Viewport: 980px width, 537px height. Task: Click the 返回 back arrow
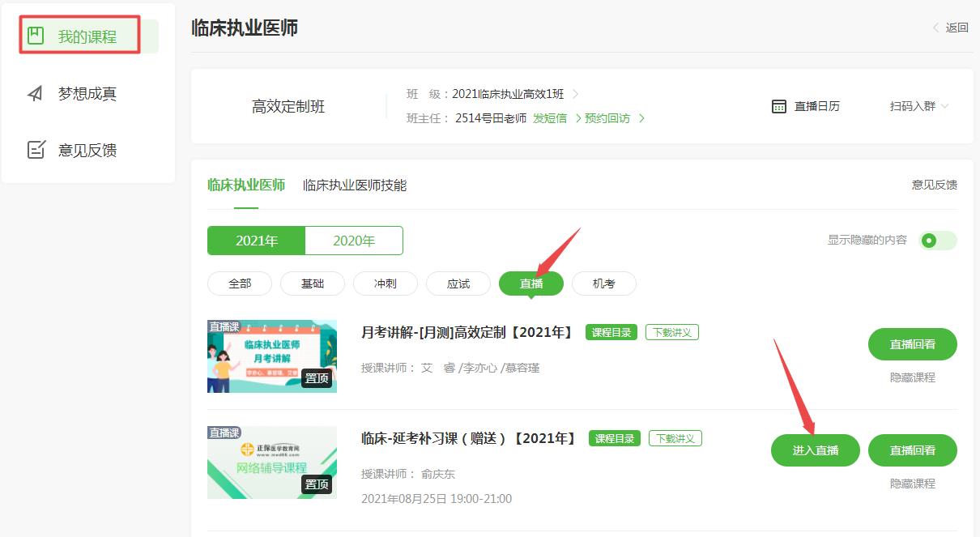pos(938,28)
